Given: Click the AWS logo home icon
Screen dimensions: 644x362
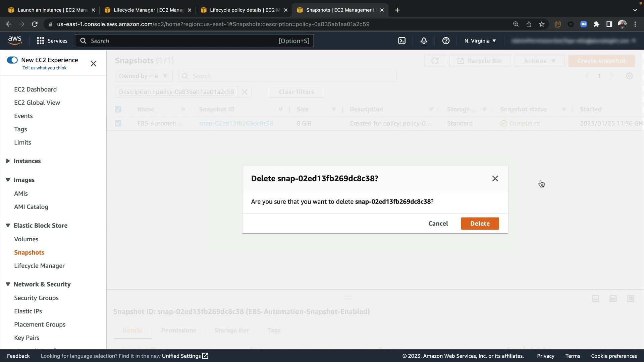Looking at the screenshot, I should (x=15, y=40).
